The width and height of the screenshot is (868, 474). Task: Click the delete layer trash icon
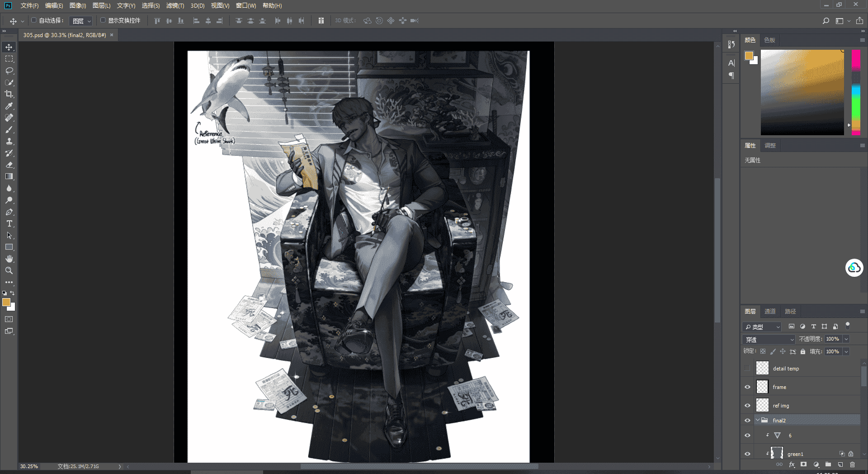852,465
